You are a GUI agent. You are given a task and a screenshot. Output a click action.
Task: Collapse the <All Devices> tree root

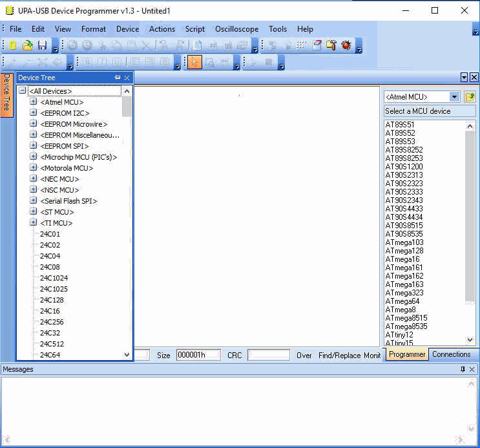point(23,91)
